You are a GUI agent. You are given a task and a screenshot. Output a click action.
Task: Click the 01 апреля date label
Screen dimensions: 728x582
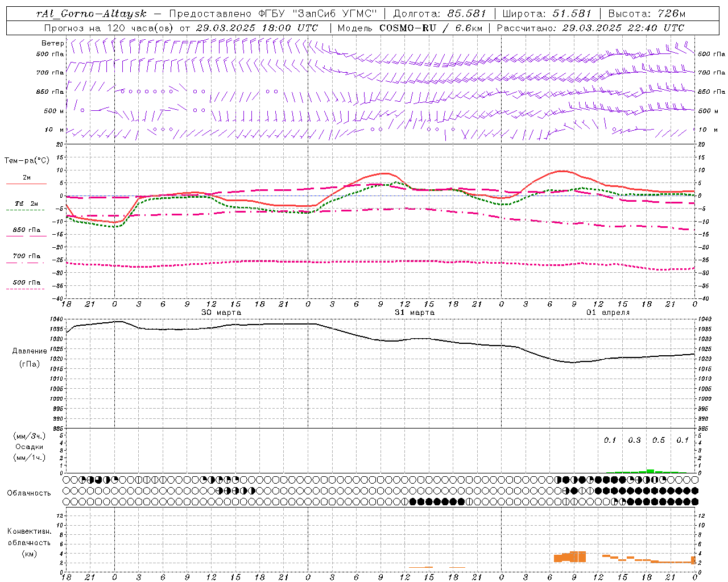(608, 313)
